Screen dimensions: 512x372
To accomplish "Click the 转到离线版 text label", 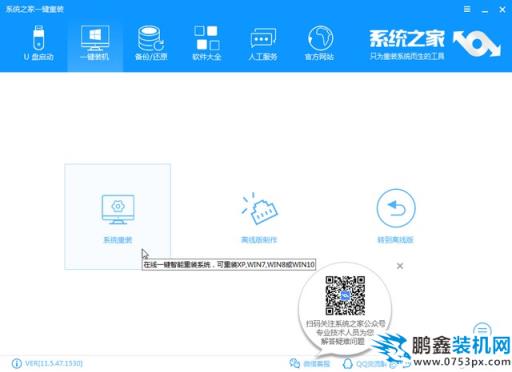I will [395, 240].
